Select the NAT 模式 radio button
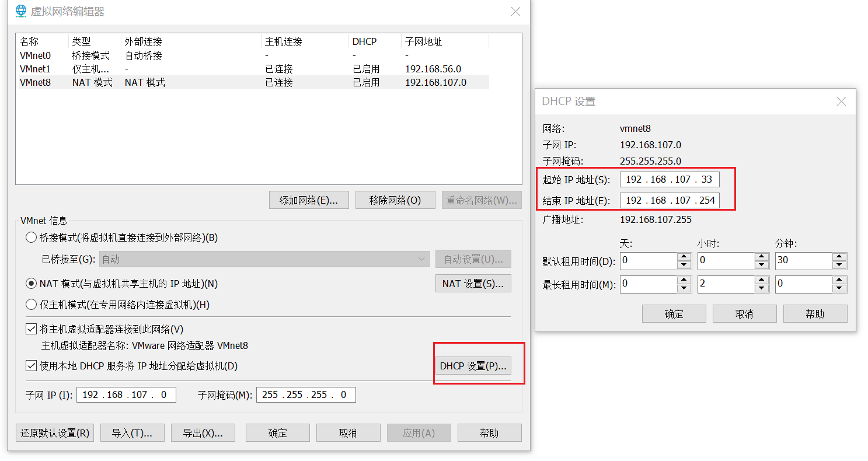Viewport: 868px width, 461px height. (x=31, y=284)
